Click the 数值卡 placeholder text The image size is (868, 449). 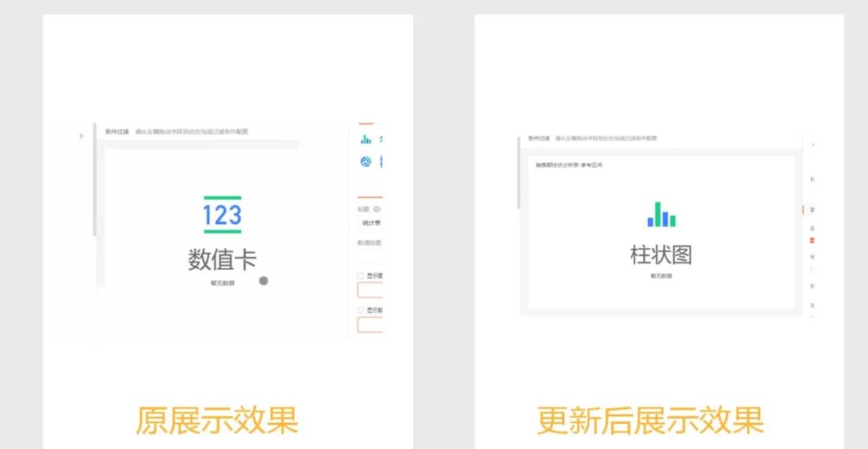(223, 259)
